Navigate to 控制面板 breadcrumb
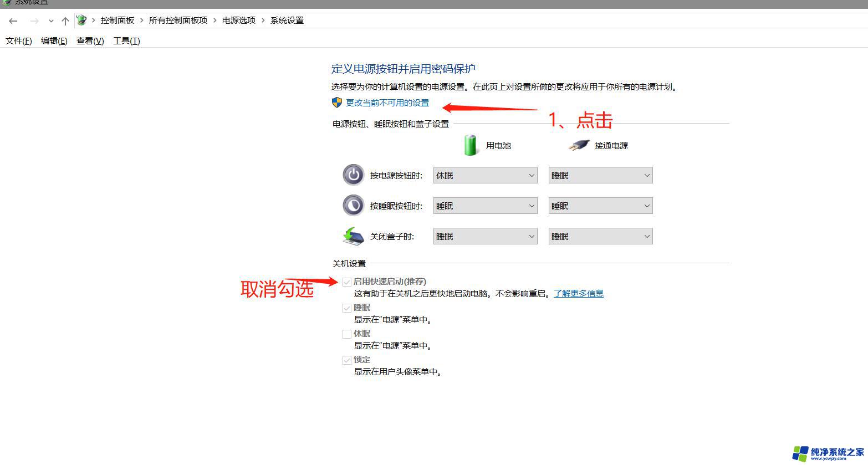Viewport: 868px width, 465px height. coord(118,21)
